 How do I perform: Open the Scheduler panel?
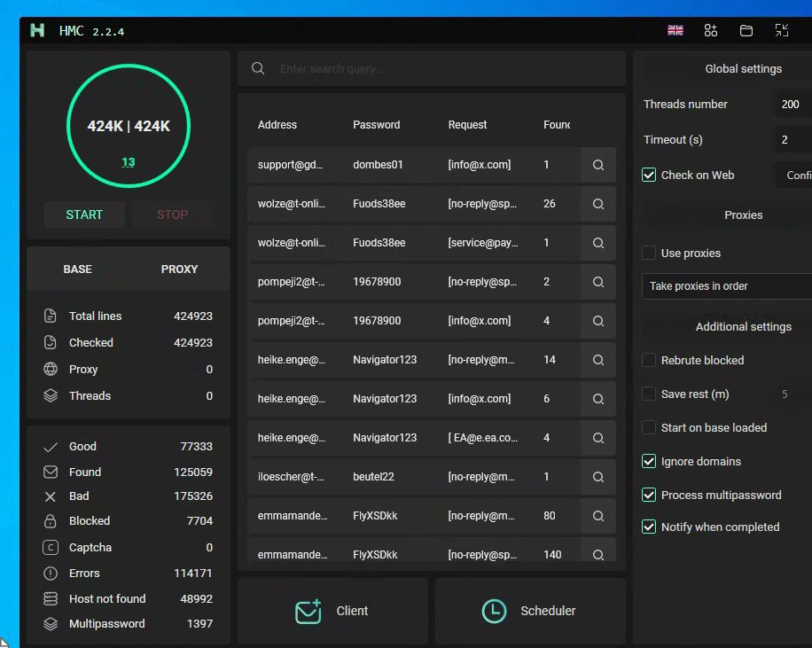530,611
